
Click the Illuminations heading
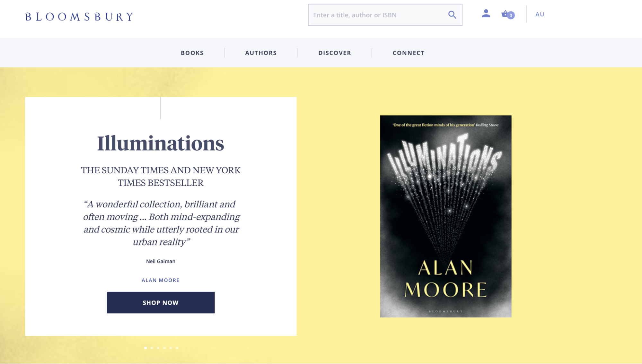pos(161,143)
